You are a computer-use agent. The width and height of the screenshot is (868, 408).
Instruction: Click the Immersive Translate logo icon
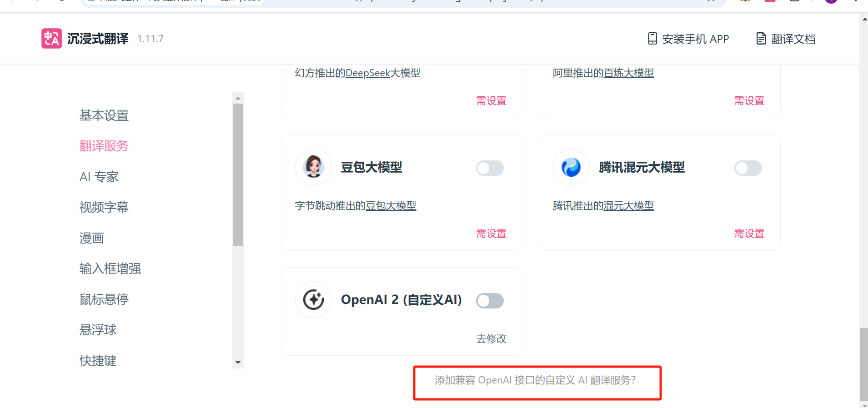coord(51,39)
